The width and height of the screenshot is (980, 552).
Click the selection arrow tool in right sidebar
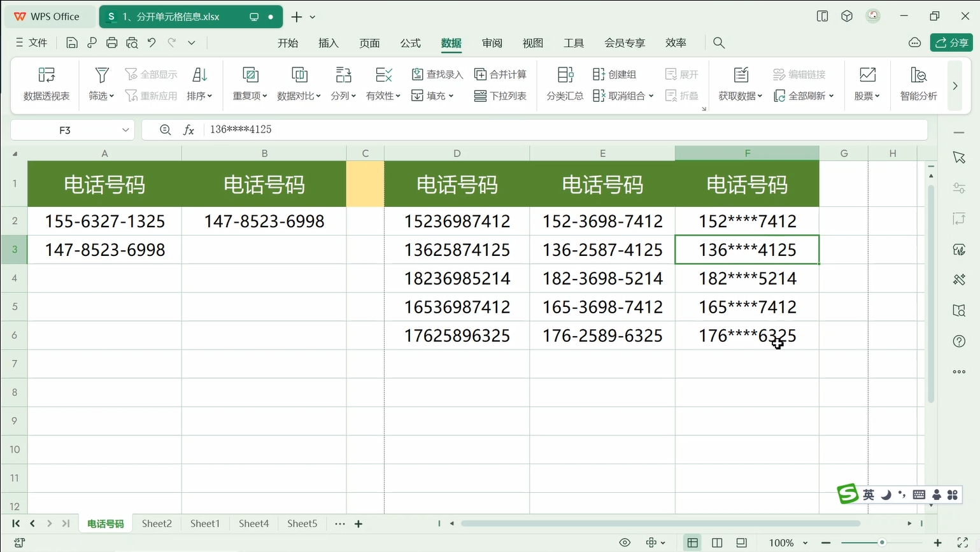[x=959, y=157]
